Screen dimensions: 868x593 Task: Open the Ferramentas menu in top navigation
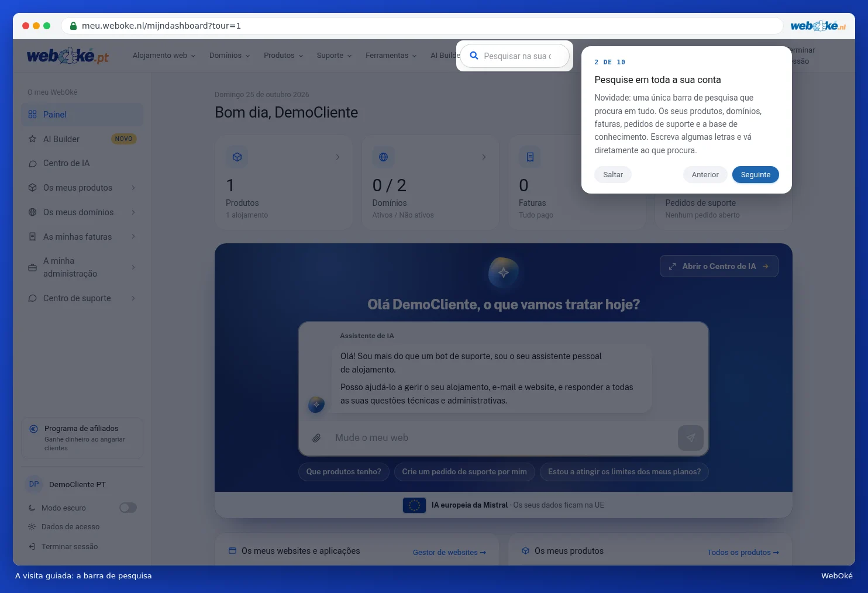pos(391,56)
